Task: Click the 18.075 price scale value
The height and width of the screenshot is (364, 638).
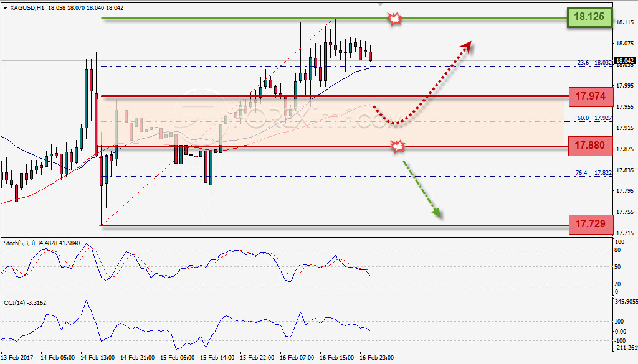Action: click(x=624, y=44)
